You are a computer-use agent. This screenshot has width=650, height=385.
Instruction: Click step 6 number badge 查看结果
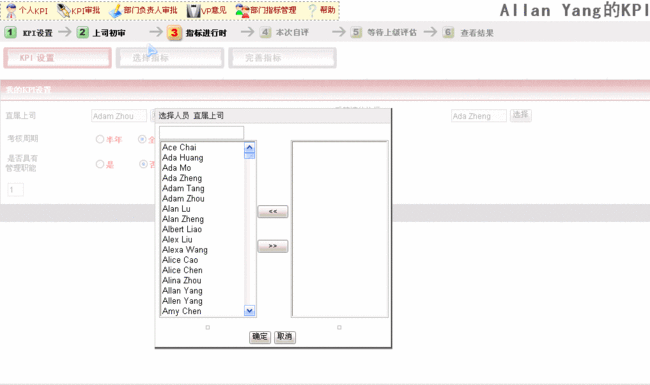coord(448,32)
